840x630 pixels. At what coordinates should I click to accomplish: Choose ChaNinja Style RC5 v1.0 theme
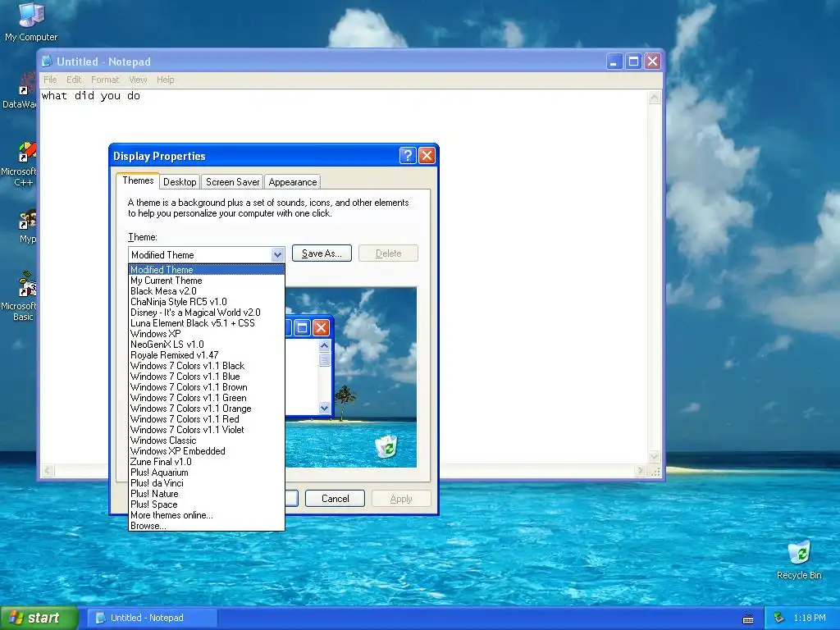(x=206, y=302)
